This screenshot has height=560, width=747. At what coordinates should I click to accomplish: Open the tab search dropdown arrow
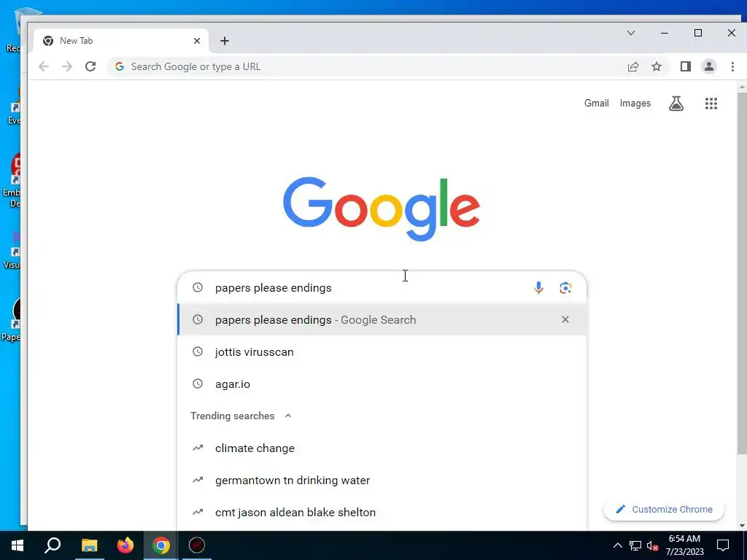pos(631,33)
